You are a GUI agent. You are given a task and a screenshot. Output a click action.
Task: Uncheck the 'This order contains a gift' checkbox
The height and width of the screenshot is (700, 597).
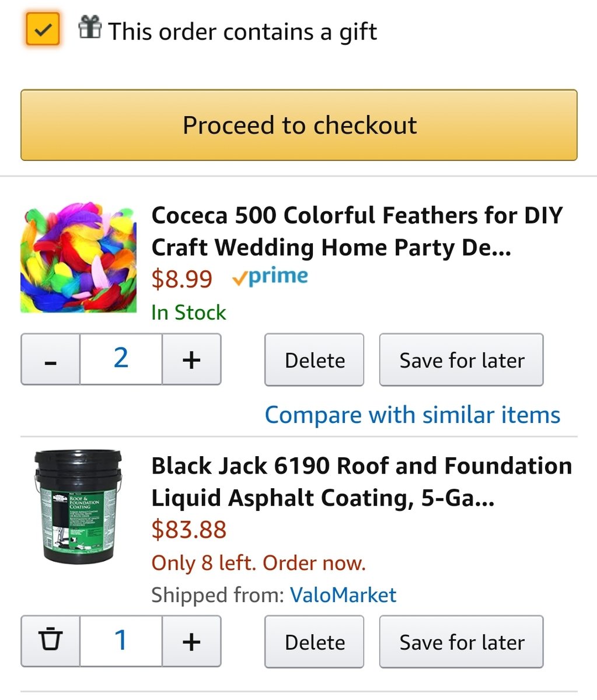pyautogui.click(x=43, y=29)
